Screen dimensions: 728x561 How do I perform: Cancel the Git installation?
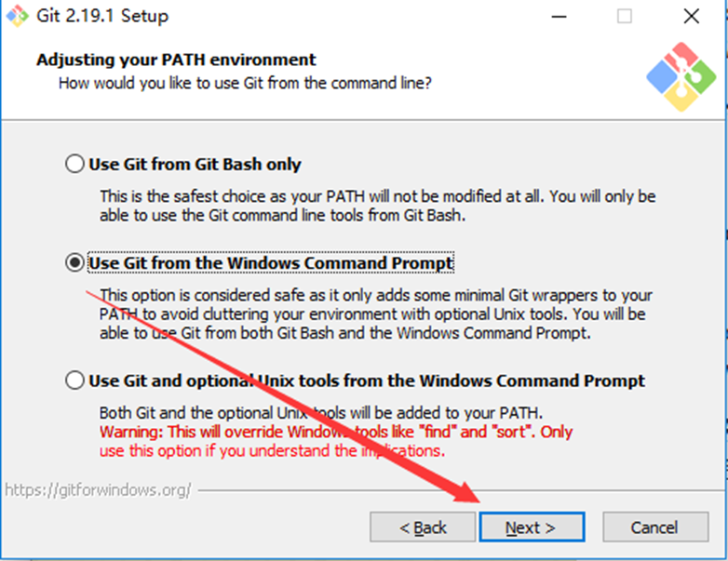pos(654,528)
